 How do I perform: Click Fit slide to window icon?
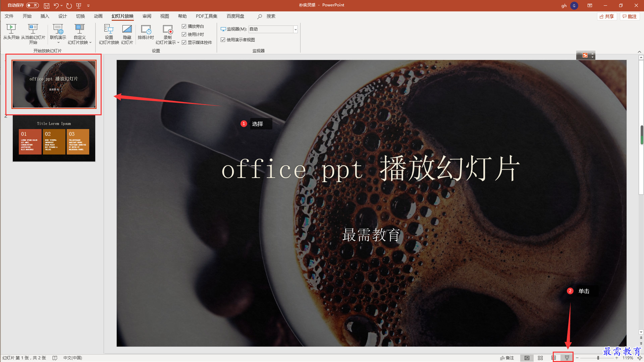point(640,358)
